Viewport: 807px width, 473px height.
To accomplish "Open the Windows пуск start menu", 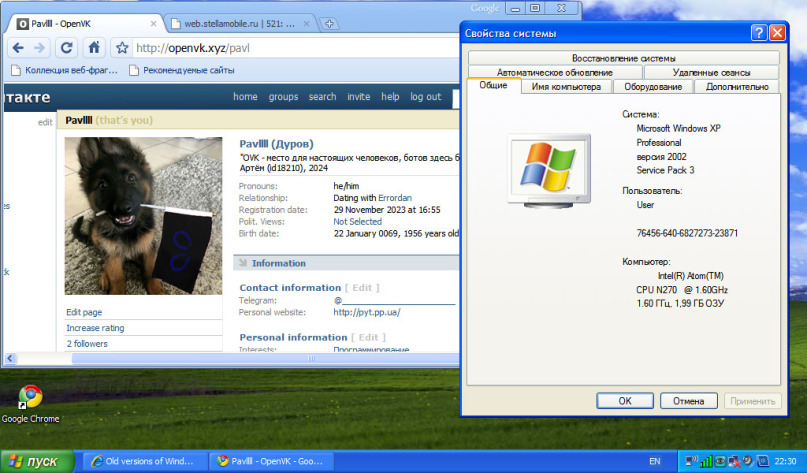I will click(37, 461).
